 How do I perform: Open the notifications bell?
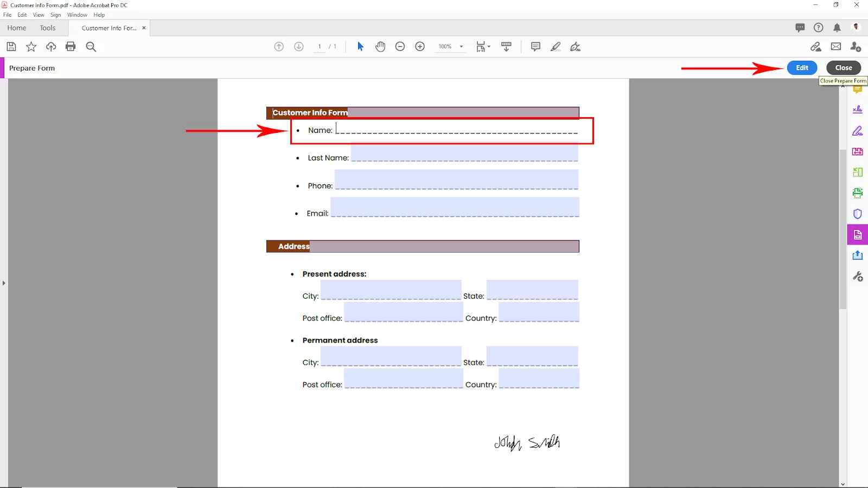click(x=837, y=28)
